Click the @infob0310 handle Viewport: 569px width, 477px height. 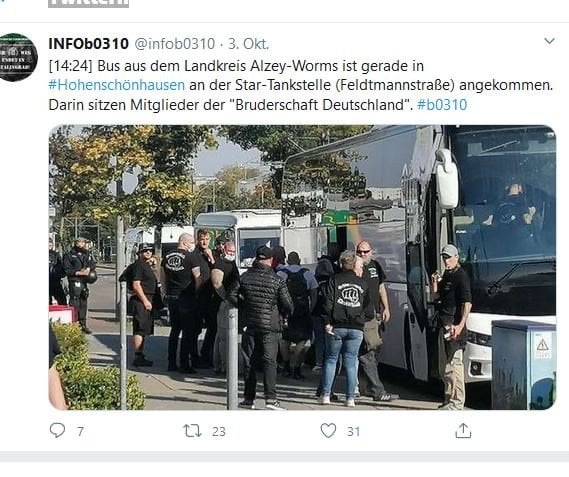pos(175,44)
